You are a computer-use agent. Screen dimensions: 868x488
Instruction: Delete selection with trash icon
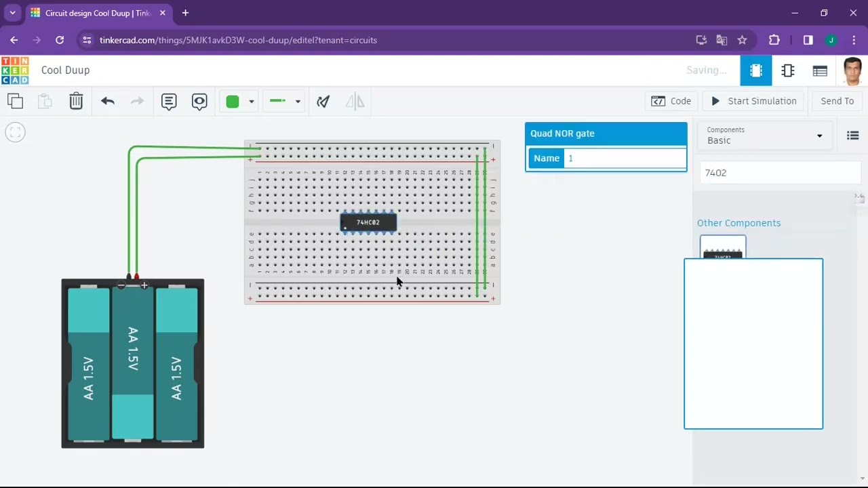pyautogui.click(x=76, y=101)
